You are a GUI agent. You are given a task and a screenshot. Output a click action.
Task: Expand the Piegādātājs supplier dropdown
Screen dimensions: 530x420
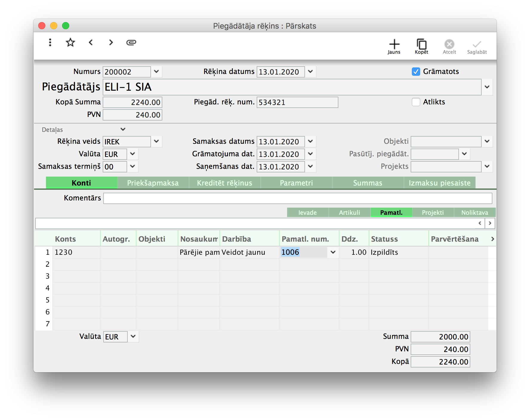[487, 87]
